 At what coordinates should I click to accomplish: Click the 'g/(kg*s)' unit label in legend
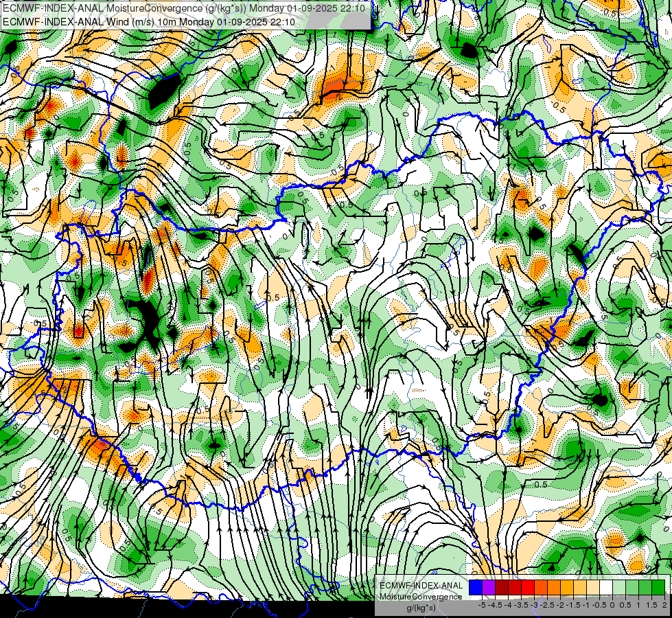[x=421, y=608]
